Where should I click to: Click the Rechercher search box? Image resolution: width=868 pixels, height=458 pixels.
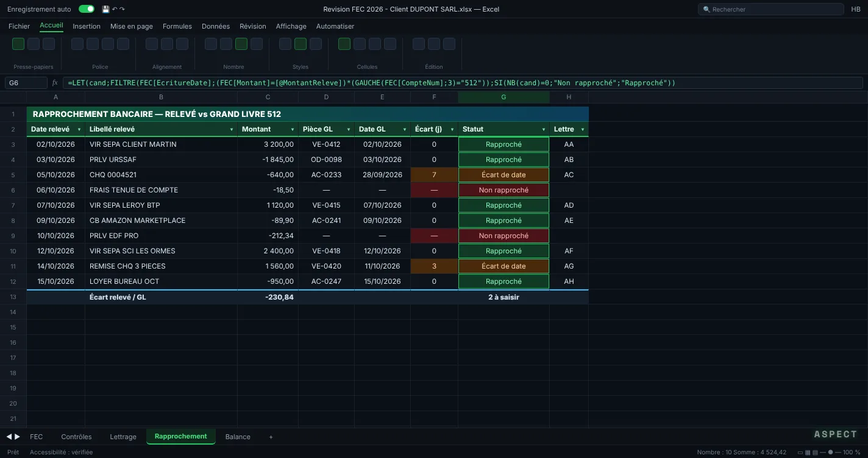coord(770,9)
